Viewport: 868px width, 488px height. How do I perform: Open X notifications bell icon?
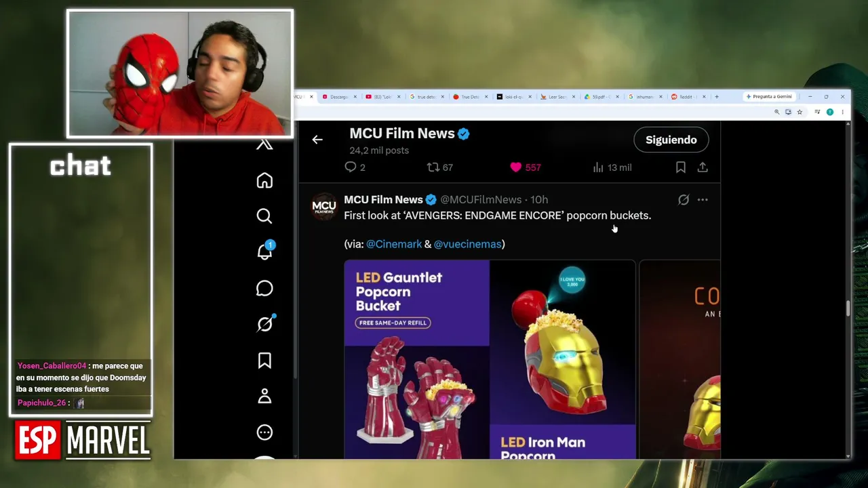coord(264,251)
